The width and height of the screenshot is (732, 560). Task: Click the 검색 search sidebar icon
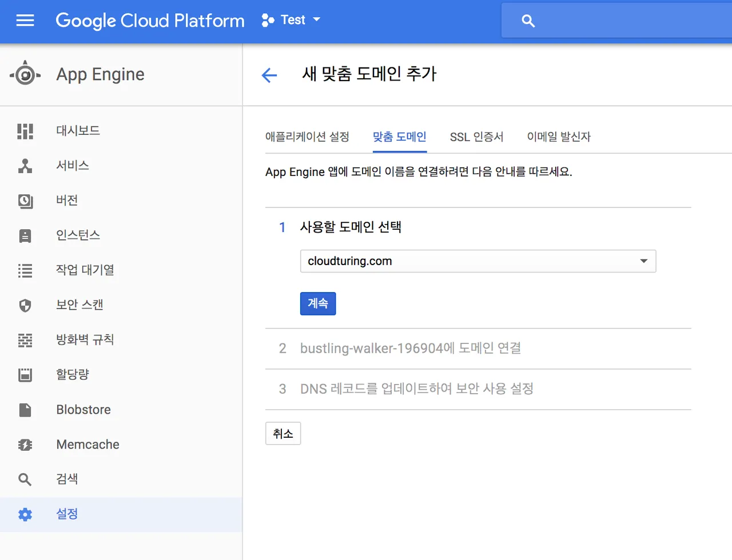(25, 479)
